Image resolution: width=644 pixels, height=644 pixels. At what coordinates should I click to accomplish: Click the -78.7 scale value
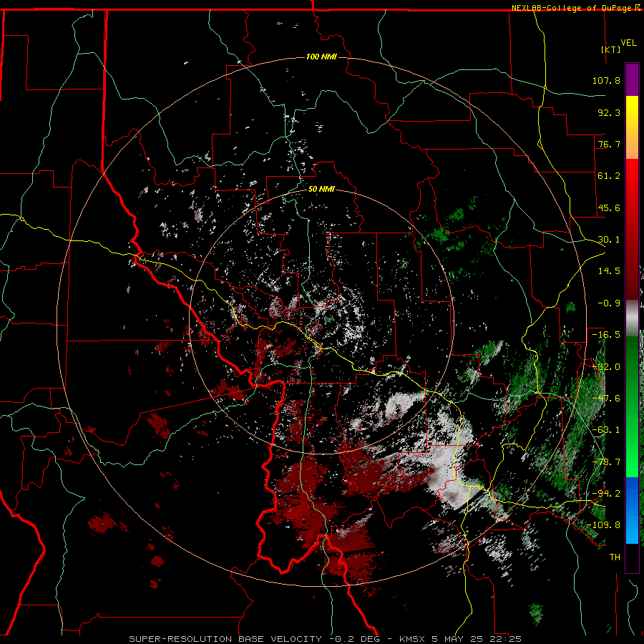point(606,462)
